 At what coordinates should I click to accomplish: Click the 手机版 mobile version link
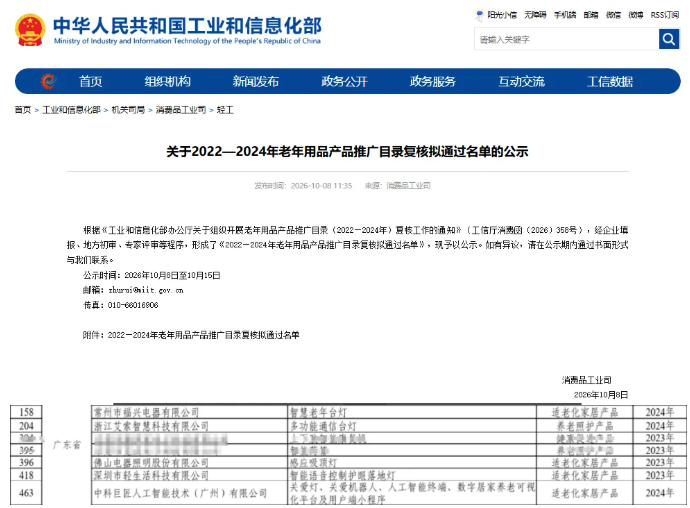(x=565, y=15)
